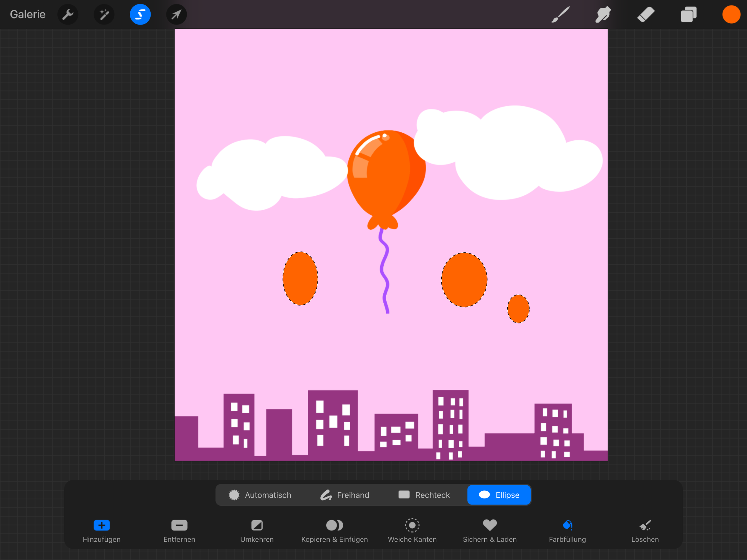Open the Adjustments magic wand menu

pyautogui.click(x=104, y=15)
